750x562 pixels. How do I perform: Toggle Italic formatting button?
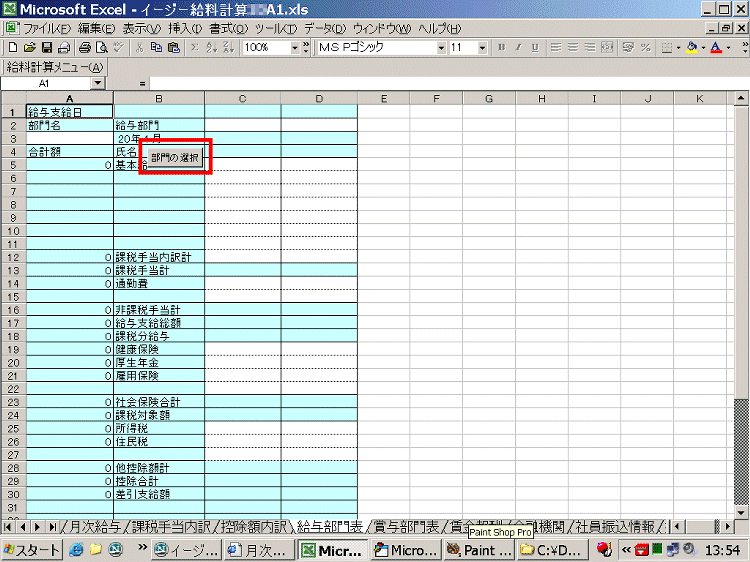pyautogui.click(x=518, y=47)
